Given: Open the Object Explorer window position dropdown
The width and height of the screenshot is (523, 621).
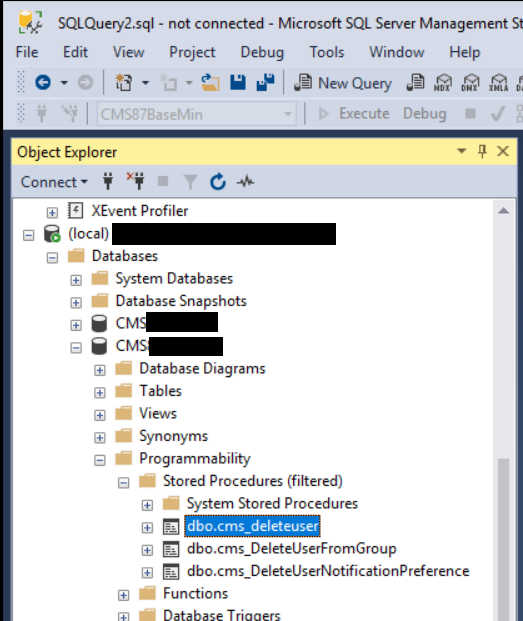Looking at the screenshot, I should point(461,151).
